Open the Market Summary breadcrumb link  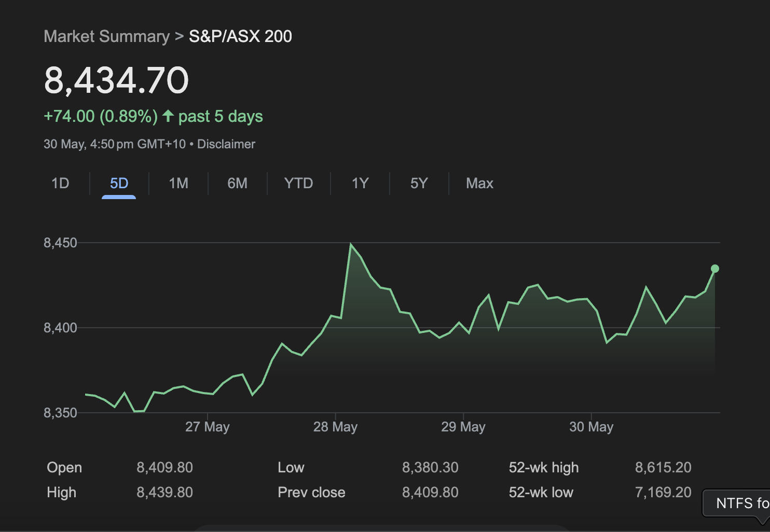pyautogui.click(x=106, y=36)
